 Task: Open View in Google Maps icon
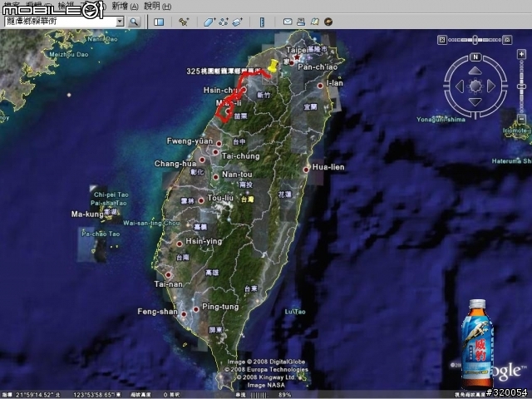click(314, 22)
